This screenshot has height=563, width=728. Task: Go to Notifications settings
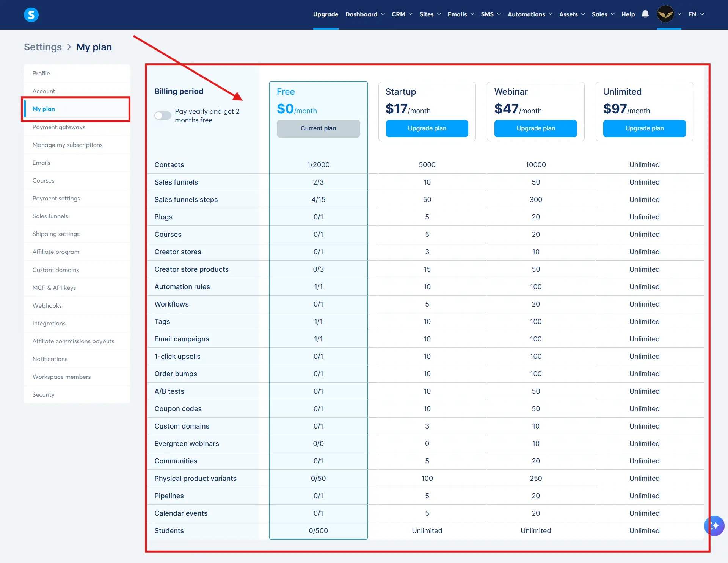[77, 359]
